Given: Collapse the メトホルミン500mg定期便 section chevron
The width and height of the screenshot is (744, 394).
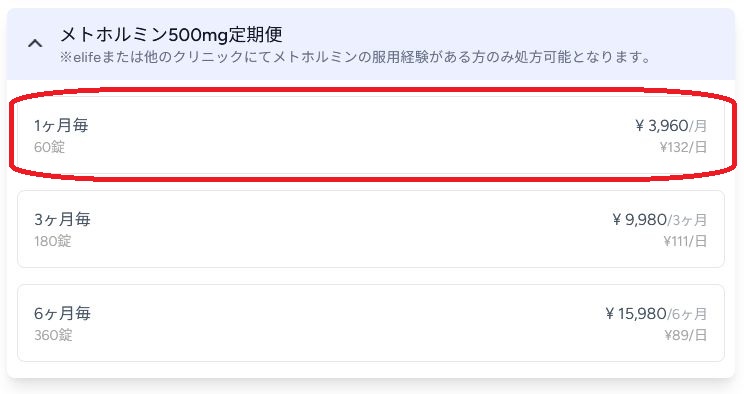Looking at the screenshot, I should (35, 44).
